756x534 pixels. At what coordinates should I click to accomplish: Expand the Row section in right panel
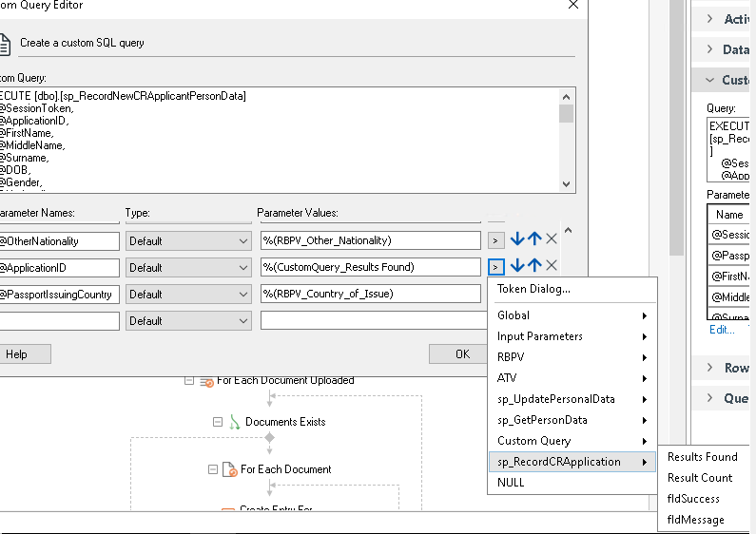709,368
